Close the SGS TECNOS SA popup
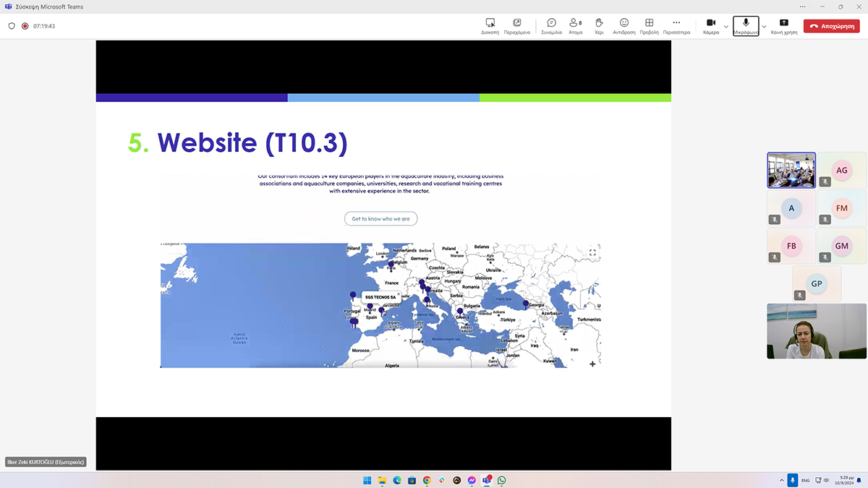The height and width of the screenshot is (488, 868). click(398, 294)
